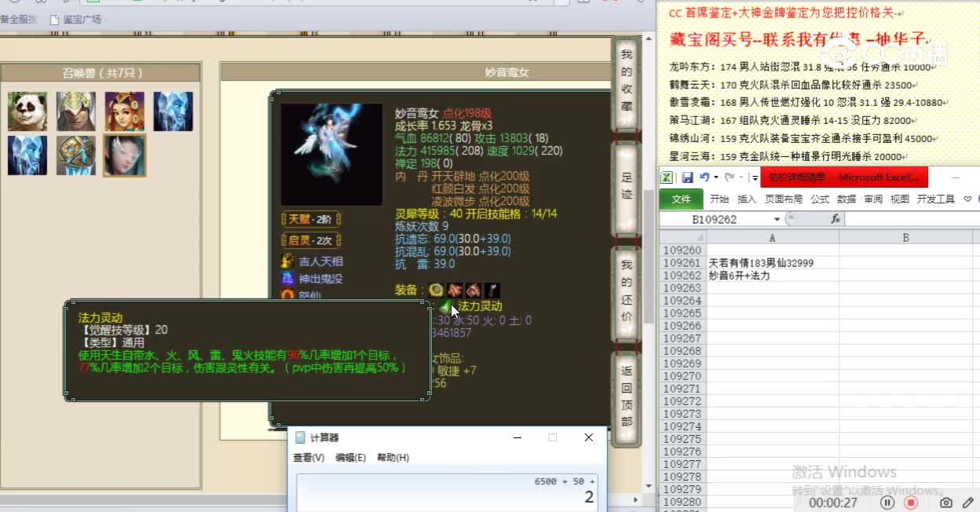The image size is (980, 512).
Task: Select cell containing 妙音6开+法力
Action: click(x=772, y=276)
